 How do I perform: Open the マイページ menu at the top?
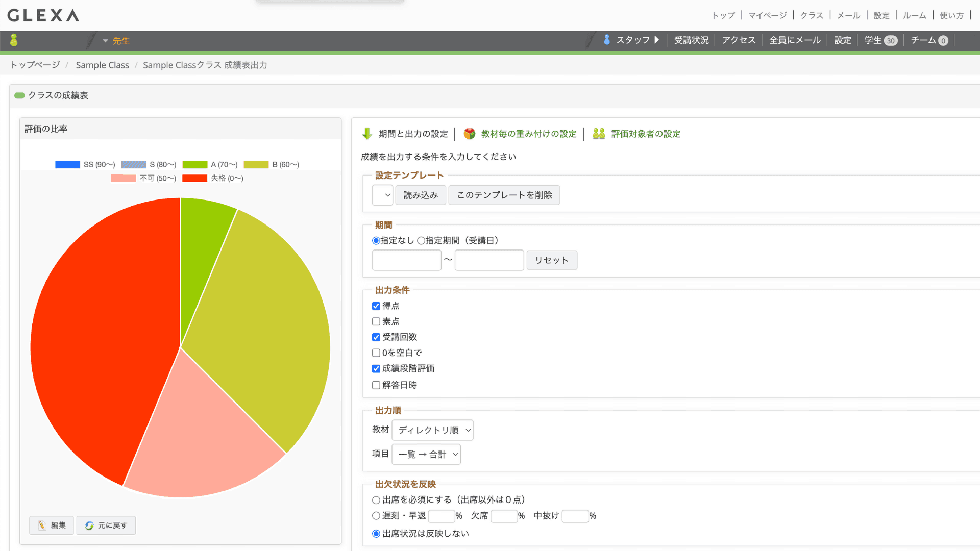767,15
